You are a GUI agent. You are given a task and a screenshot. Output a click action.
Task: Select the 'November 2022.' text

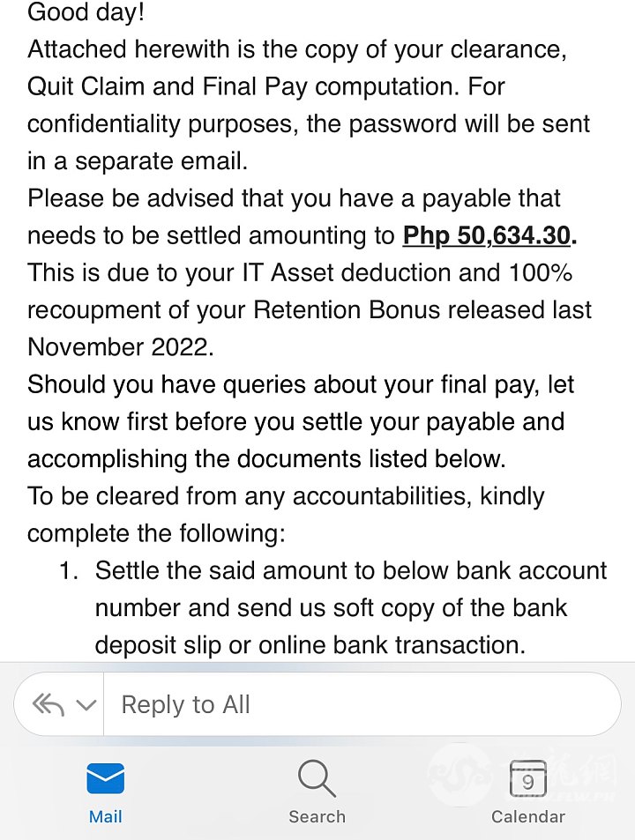click(121, 347)
